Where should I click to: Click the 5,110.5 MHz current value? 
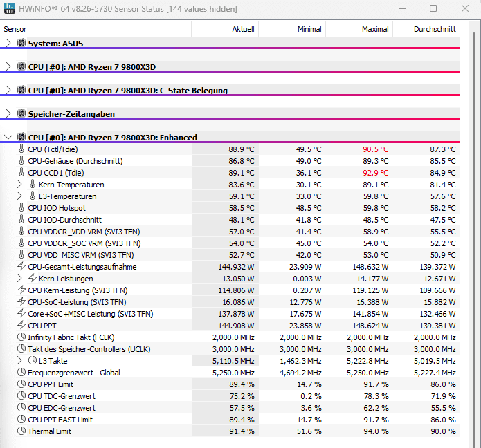[x=233, y=361]
